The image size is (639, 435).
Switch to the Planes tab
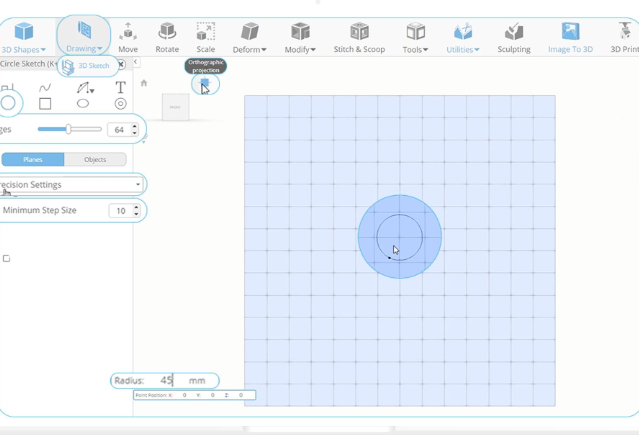[x=33, y=159]
